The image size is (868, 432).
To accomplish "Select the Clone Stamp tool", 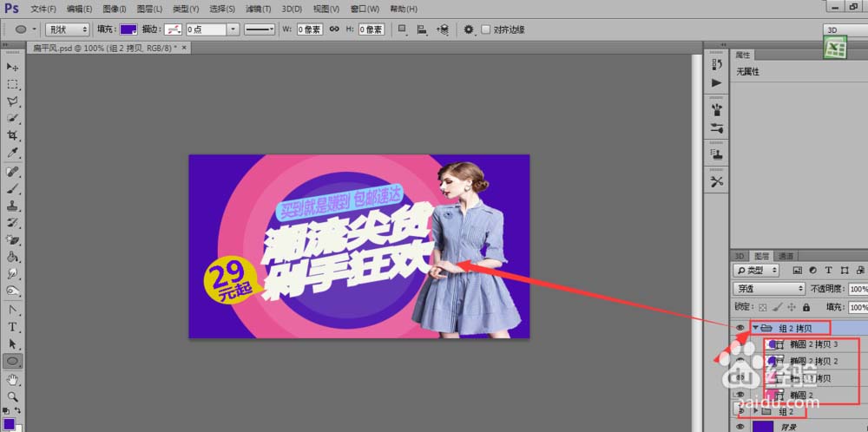I will (12, 206).
